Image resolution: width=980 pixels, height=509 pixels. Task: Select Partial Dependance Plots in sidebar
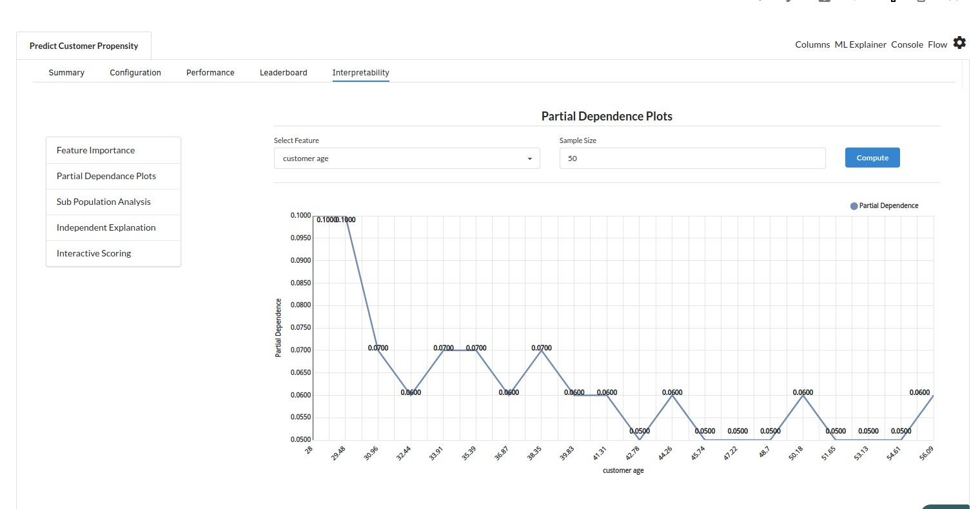(x=113, y=176)
